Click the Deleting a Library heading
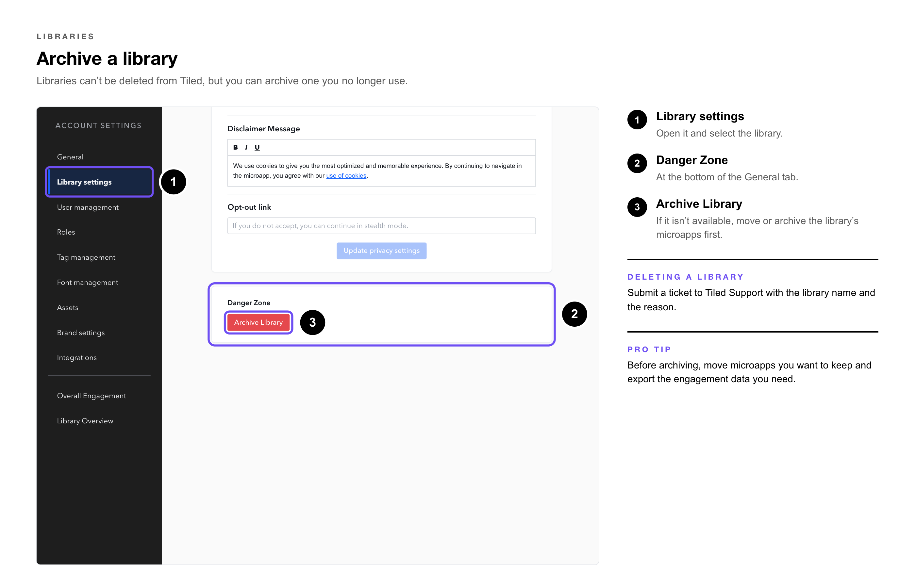This screenshot has width=915, height=588. pos(686,277)
